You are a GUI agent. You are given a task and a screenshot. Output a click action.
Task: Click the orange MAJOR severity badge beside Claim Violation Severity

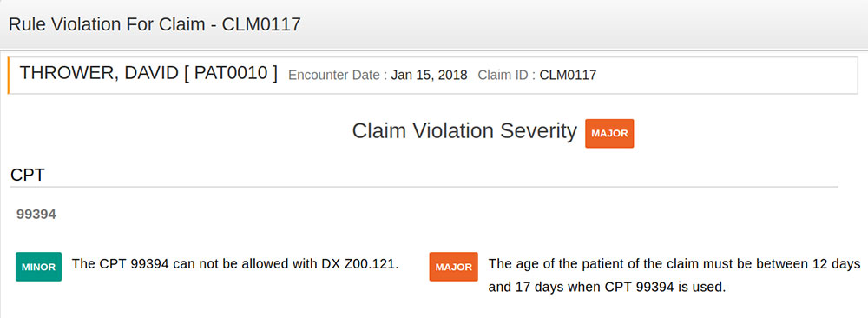(609, 134)
